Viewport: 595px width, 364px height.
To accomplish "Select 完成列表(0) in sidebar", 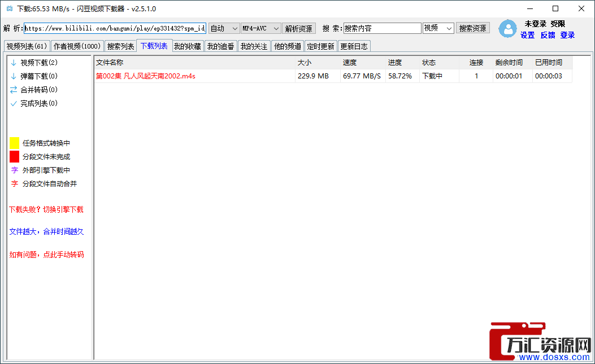I will [x=39, y=103].
